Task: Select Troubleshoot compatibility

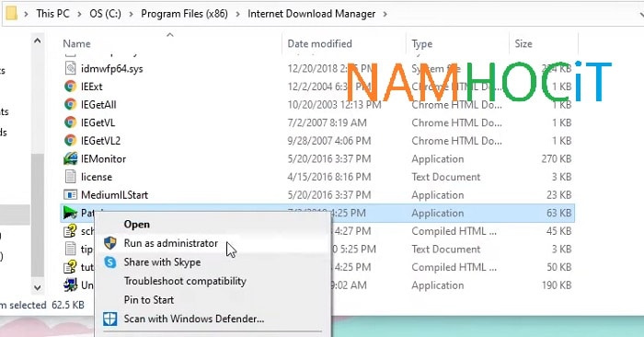Action: (x=185, y=281)
